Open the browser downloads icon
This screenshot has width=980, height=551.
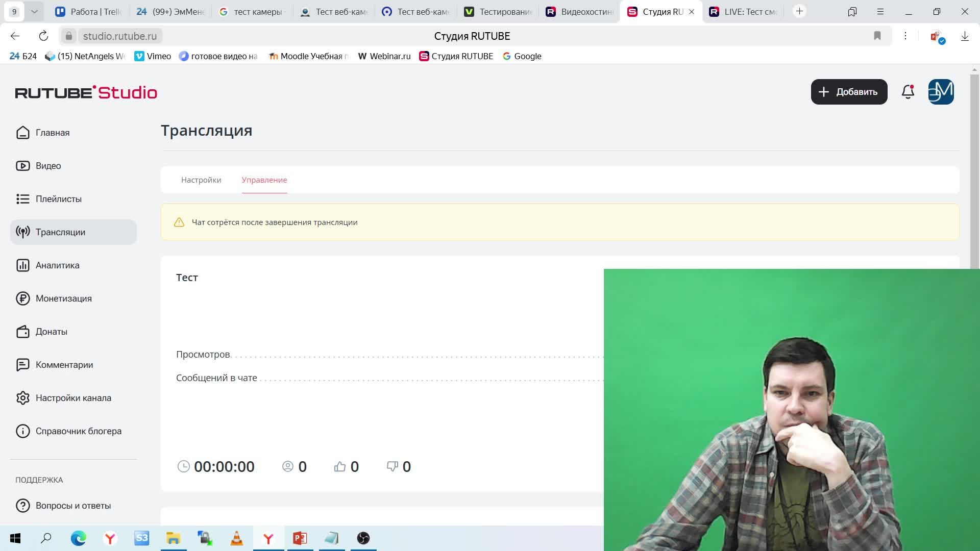[x=965, y=36]
